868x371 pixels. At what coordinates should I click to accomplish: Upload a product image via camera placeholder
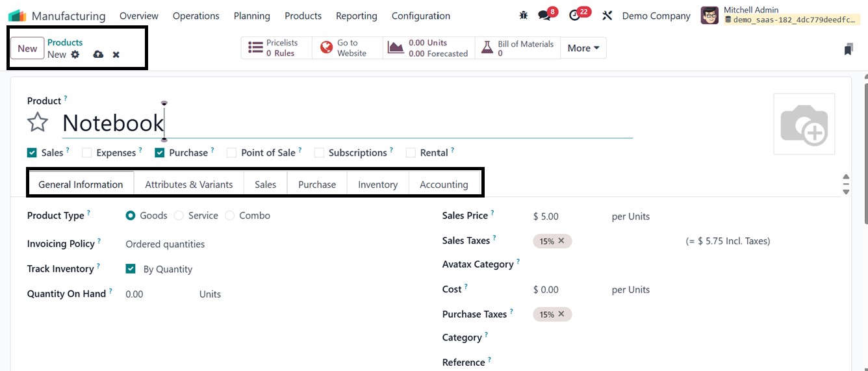(x=804, y=124)
